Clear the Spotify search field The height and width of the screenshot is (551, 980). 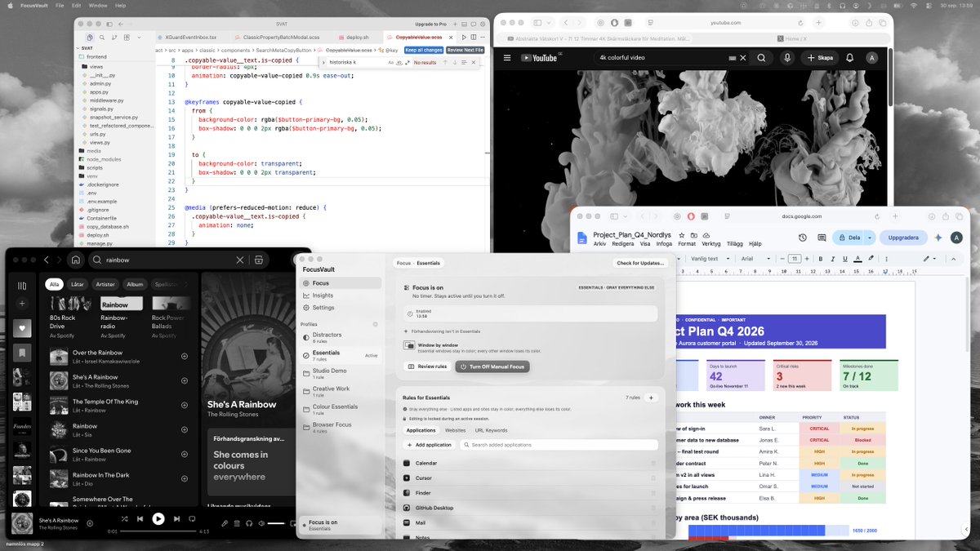tap(240, 260)
